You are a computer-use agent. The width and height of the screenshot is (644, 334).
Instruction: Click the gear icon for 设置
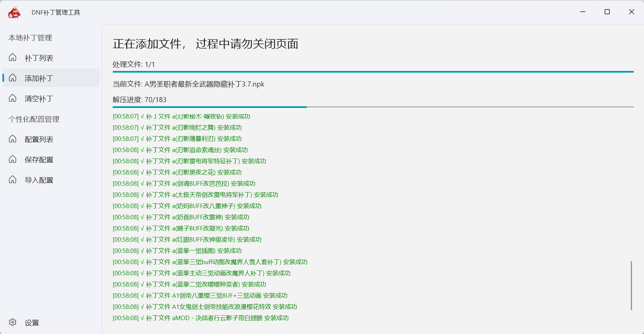pyautogui.click(x=13, y=322)
